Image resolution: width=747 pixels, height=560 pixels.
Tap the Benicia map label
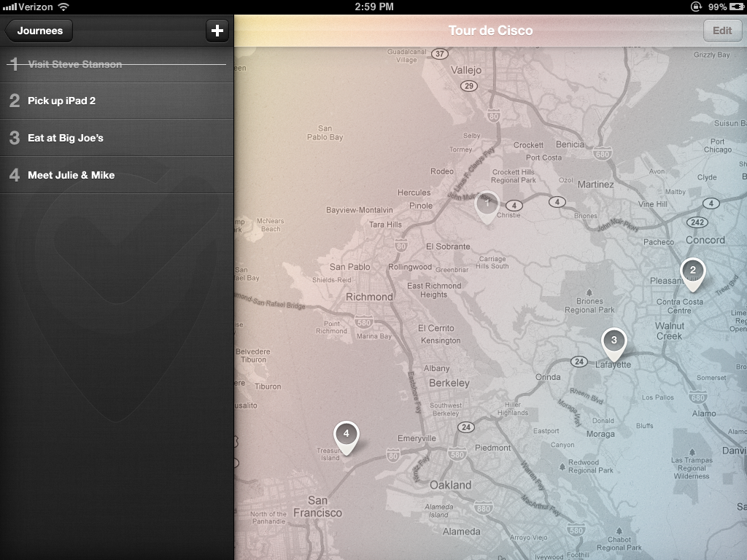[570, 144]
